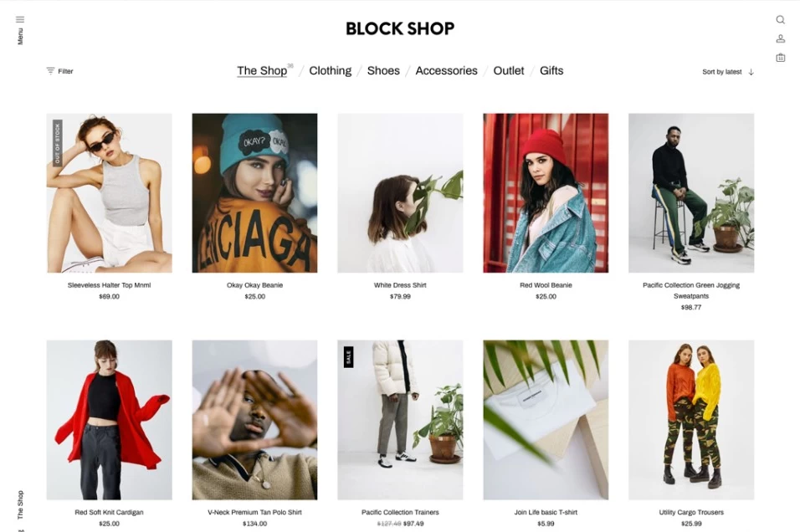Click the search magnifier icon
Screen dimensions: 800x532
pos(780,19)
